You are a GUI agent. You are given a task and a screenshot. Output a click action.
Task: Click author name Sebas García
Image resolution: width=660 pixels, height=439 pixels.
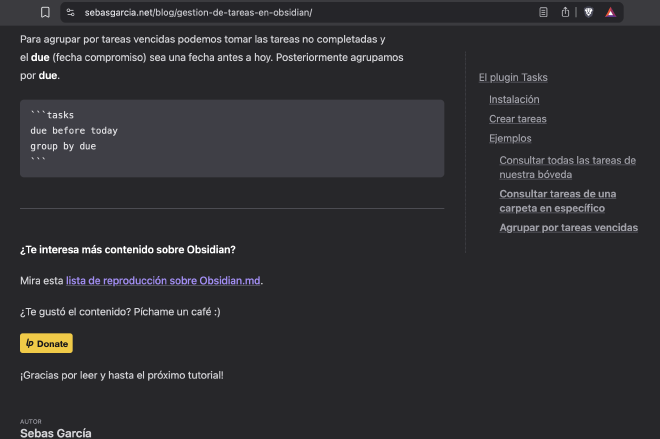coord(56,433)
